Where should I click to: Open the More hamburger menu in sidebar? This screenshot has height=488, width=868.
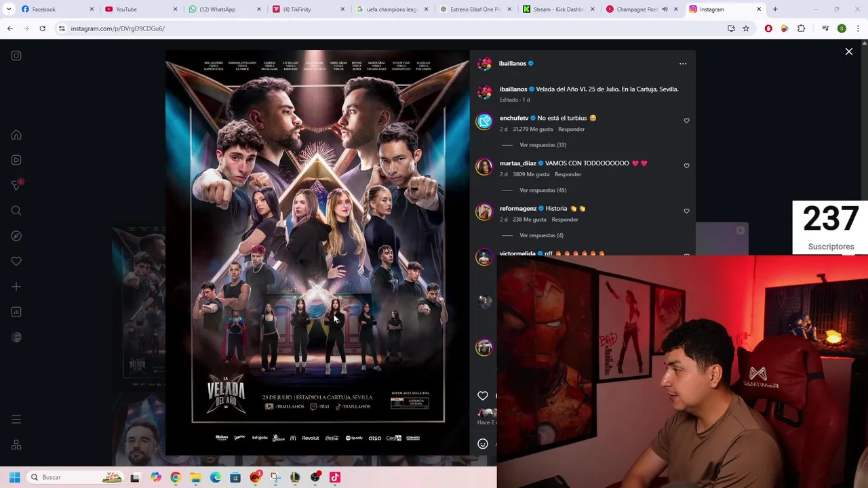(x=16, y=420)
